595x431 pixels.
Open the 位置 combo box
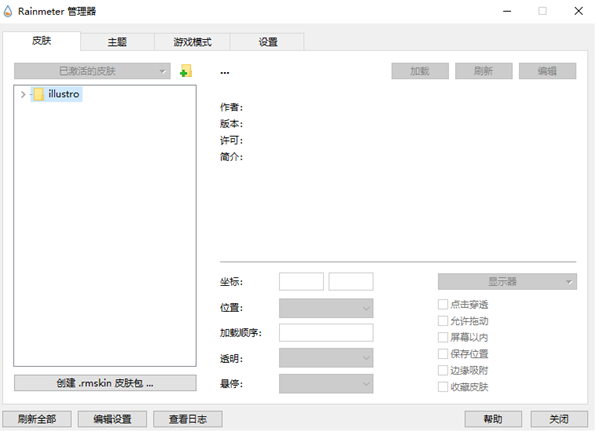[x=326, y=308]
